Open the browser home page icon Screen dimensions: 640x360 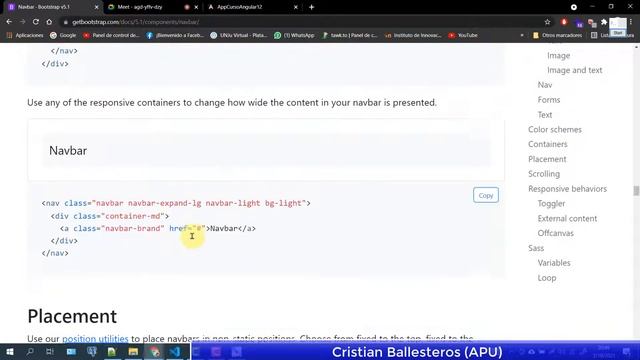coord(49,22)
